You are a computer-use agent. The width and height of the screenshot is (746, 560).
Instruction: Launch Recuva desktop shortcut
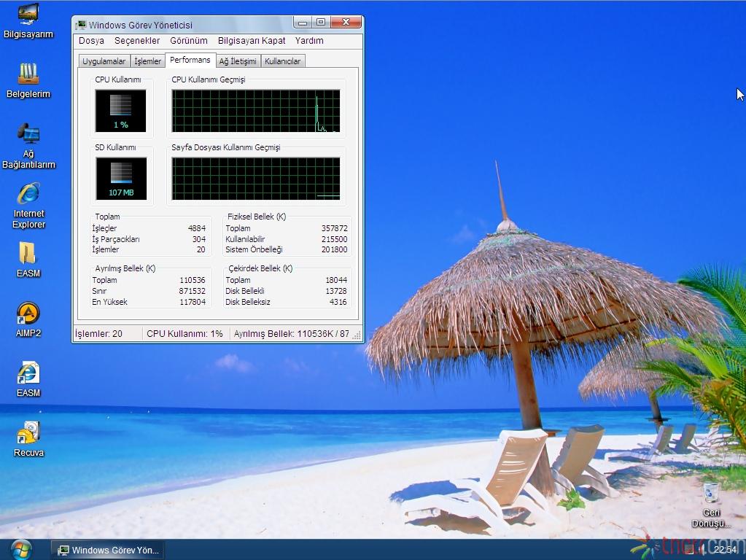pos(28,439)
